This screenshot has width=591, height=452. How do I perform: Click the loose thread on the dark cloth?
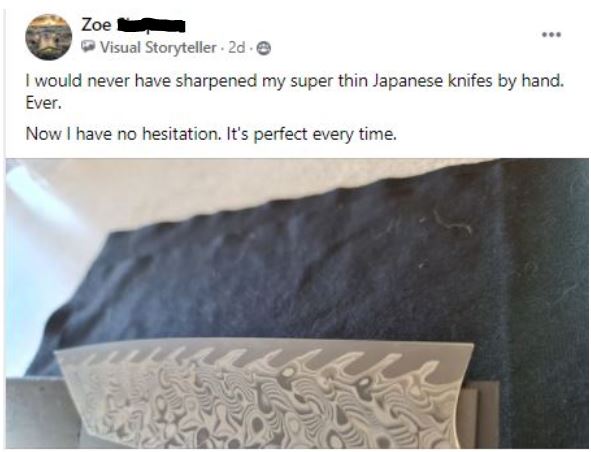(452, 222)
